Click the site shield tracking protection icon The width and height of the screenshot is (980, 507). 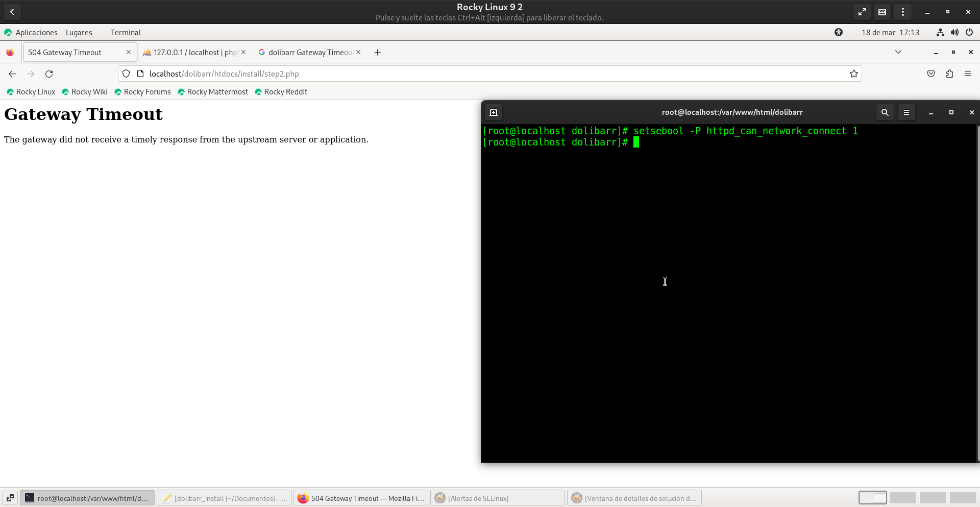click(x=126, y=74)
